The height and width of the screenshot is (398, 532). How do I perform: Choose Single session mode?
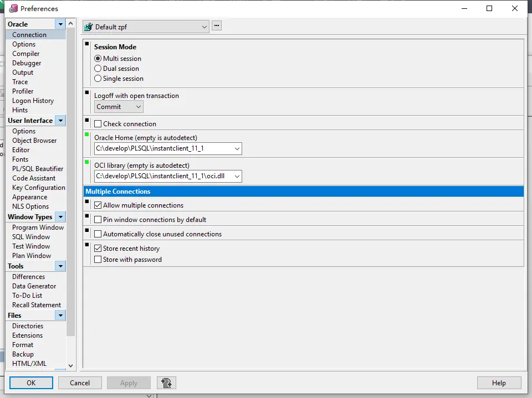pos(98,78)
